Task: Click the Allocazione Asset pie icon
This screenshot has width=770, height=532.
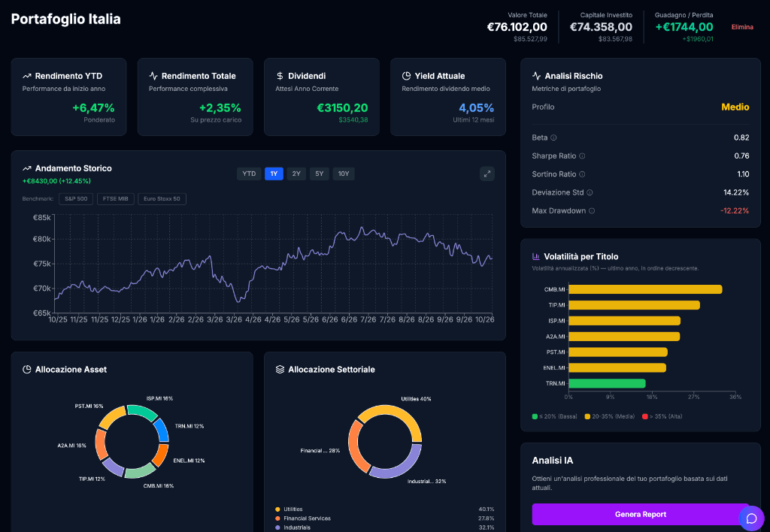Action: coord(26,370)
